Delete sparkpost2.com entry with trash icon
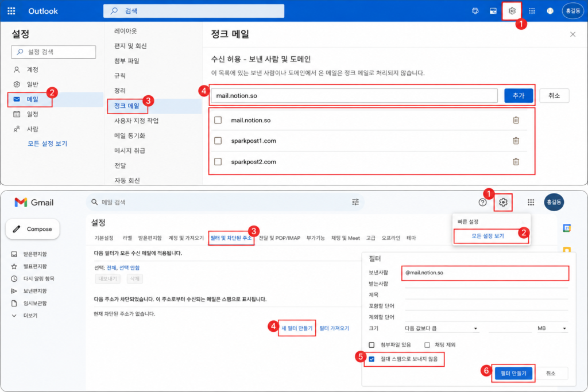 [516, 162]
